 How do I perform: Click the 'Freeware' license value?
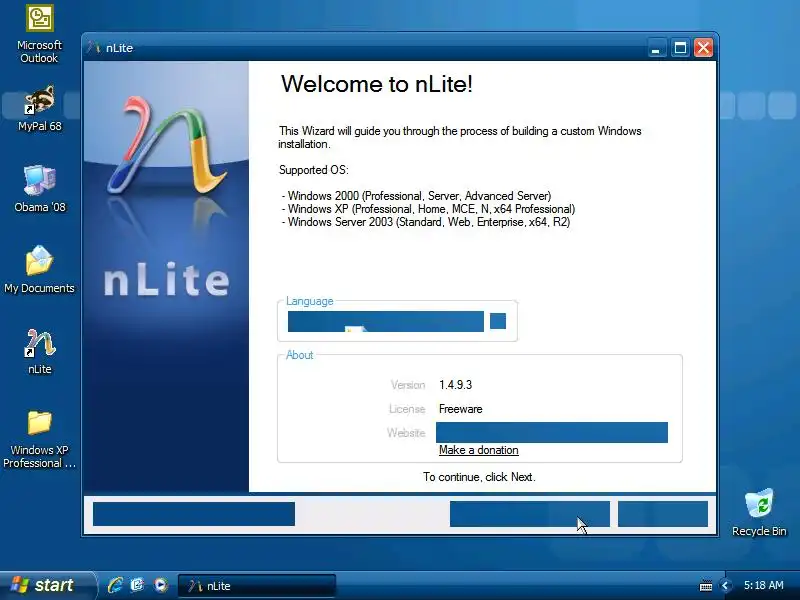pos(460,409)
